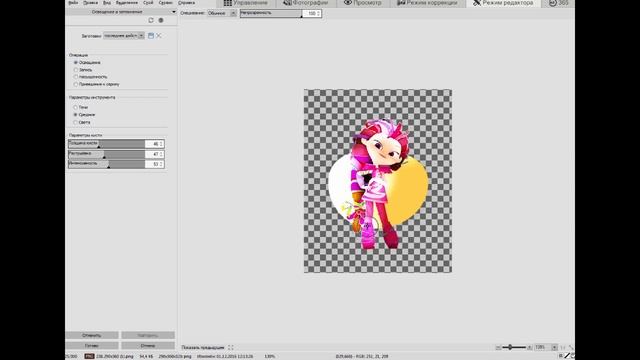The height and width of the screenshot is (360, 640).
Task: Click the Повторить button
Action: point(148,335)
